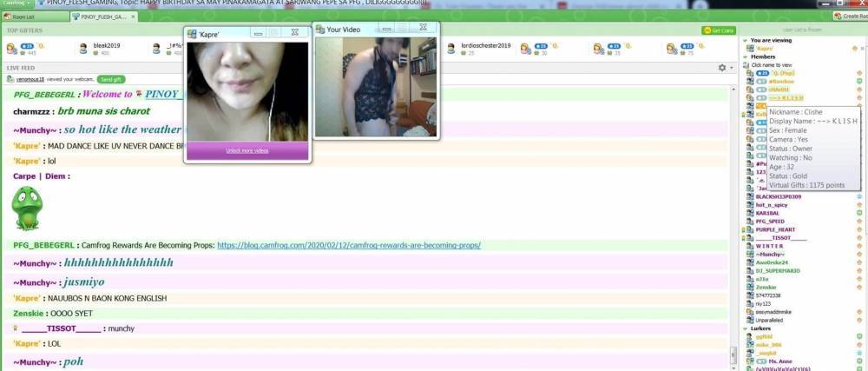Click user icon beside riy123
The width and height of the screenshot is (868, 371).
[750, 303]
